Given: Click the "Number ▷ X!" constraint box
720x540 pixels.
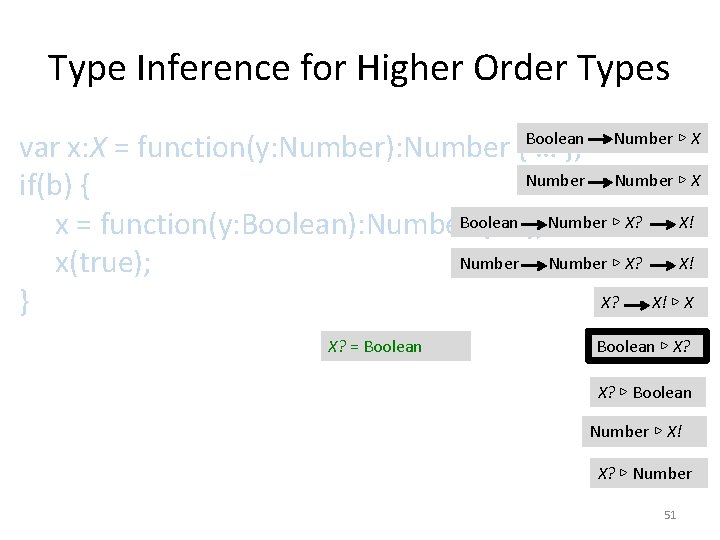Looking at the screenshot, I should (x=644, y=431).
